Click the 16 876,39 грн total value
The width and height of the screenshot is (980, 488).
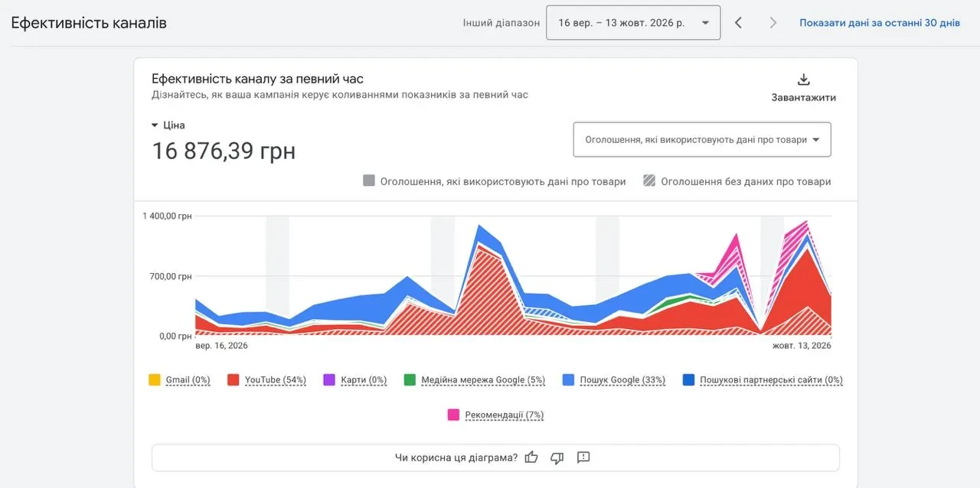point(224,151)
